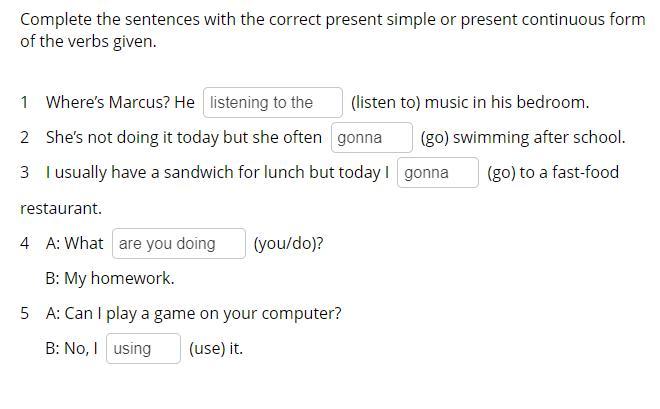Click '(go) swimming after school.' text

pos(523,138)
